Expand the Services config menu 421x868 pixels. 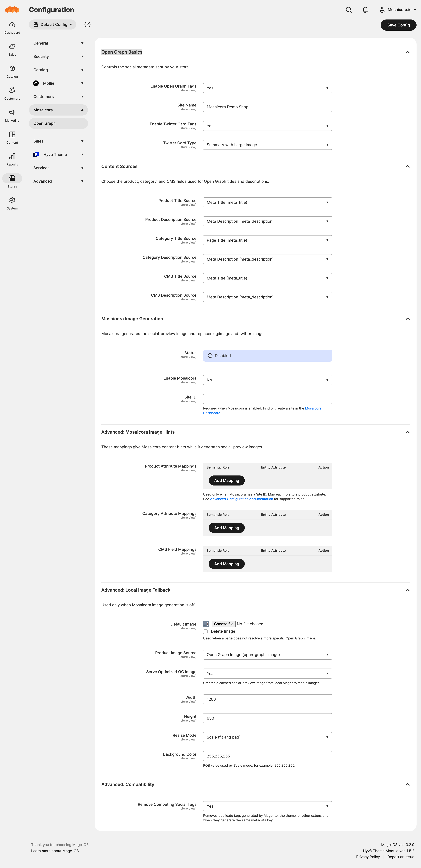(58, 168)
